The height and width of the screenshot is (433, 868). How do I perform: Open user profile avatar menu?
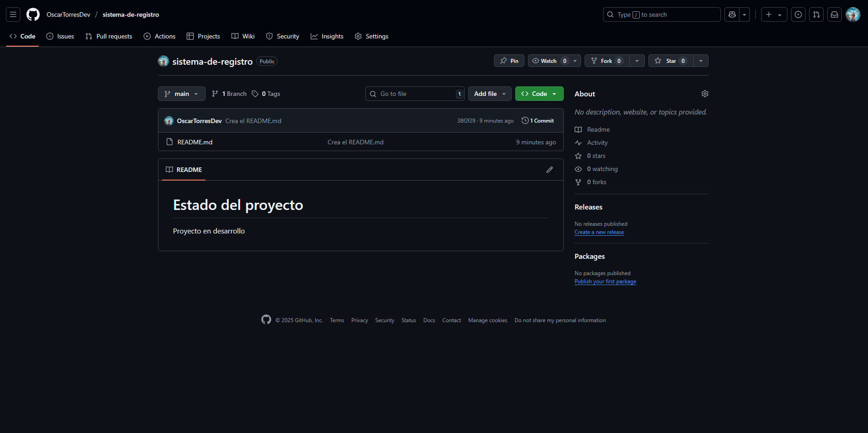click(x=853, y=14)
